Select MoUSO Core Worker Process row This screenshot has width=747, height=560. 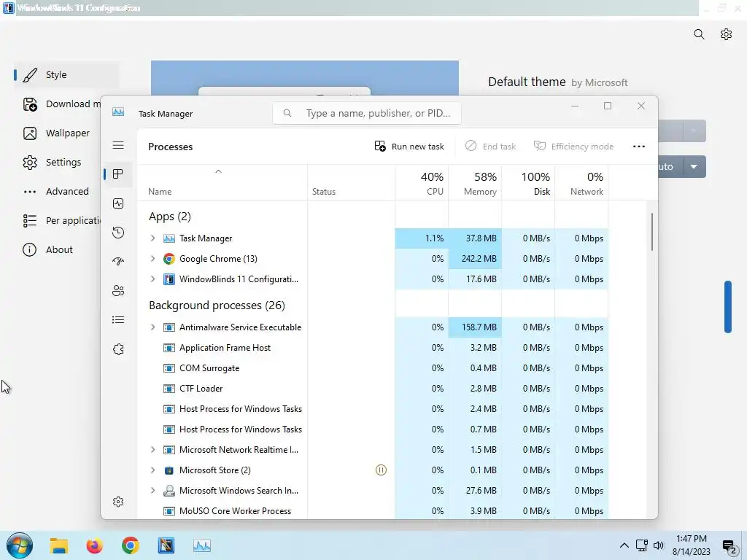(x=372, y=511)
